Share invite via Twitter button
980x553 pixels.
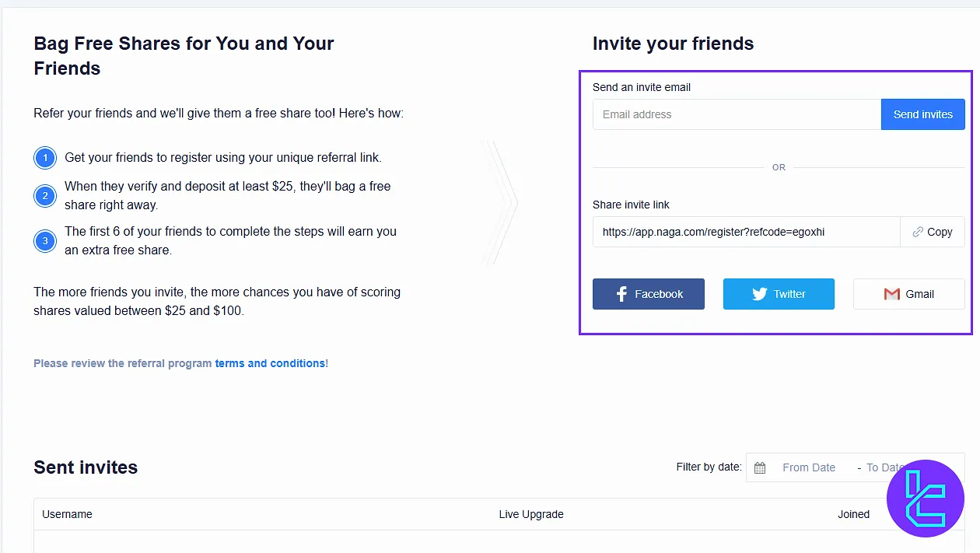(x=779, y=294)
